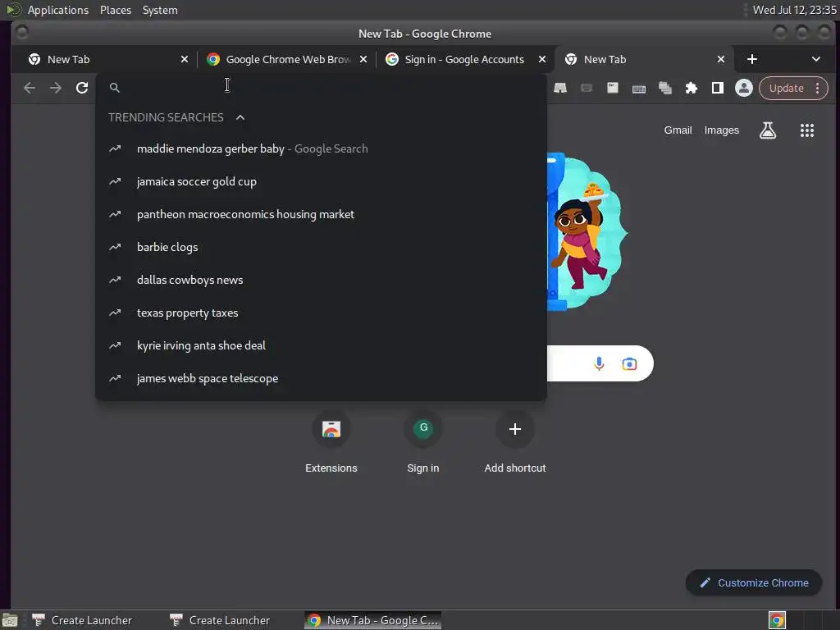Viewport: 840px width, 630px height.
Task: Open Chrome three-dot menu beside Update
Action: click(818, 88)
